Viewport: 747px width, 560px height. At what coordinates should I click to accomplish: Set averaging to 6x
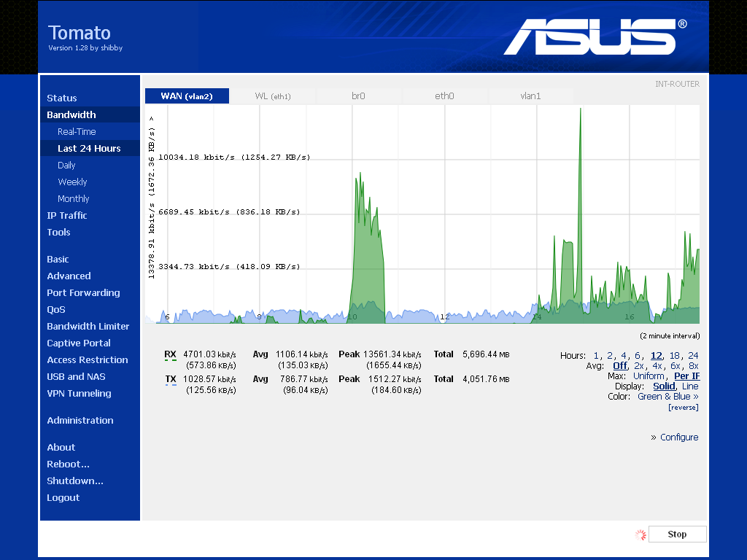676,366
